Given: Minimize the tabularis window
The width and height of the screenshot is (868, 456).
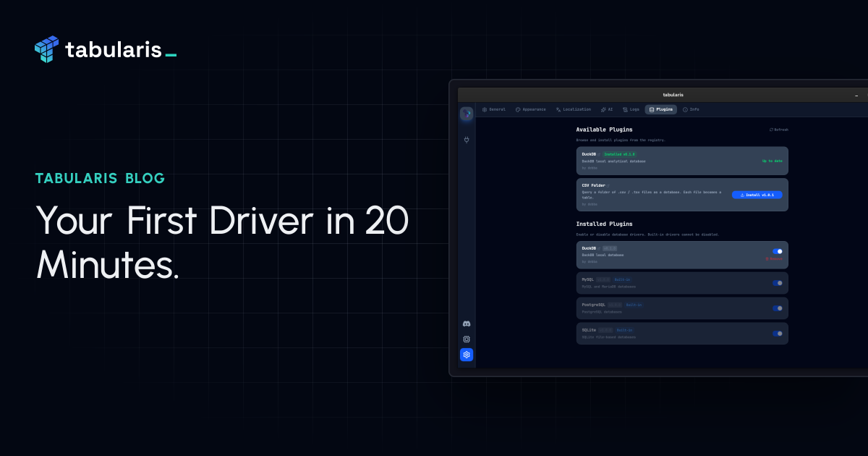Looking at the screenshot, I should click(856, 95).
